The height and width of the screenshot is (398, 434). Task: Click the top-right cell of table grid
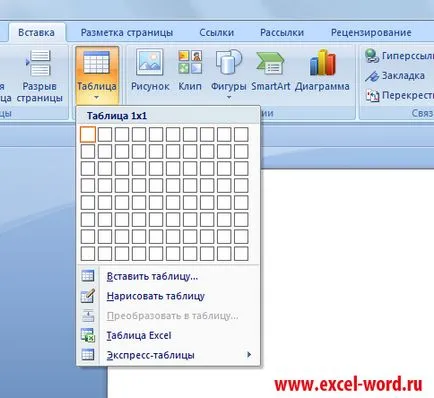coord(241,134)
